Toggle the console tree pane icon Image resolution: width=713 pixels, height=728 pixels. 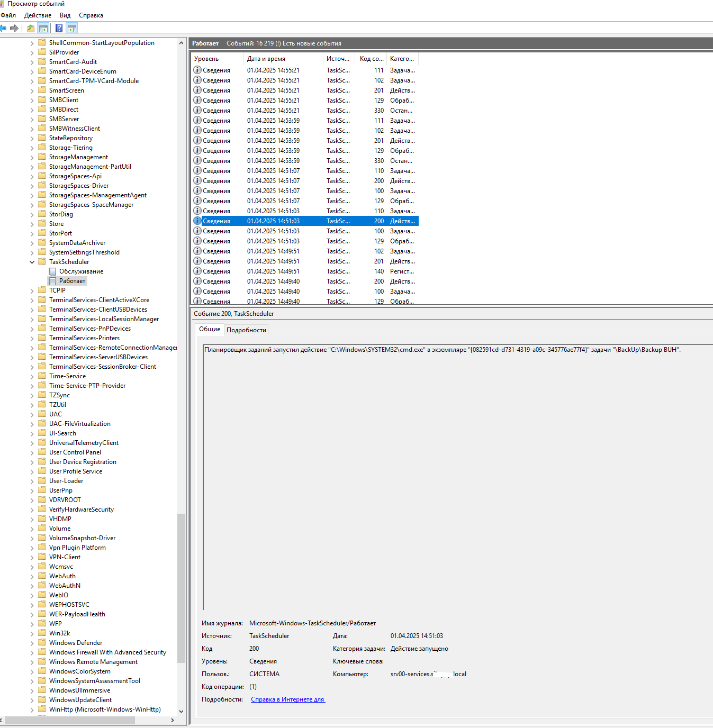[43, 29]
